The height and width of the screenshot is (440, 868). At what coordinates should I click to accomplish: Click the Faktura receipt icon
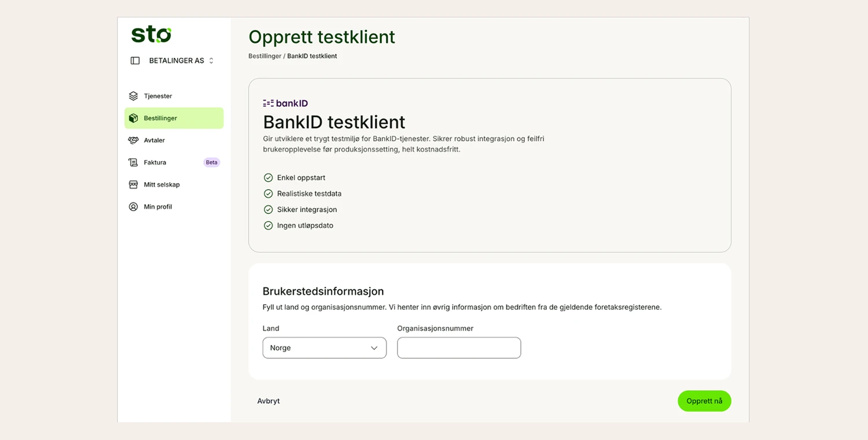tap(133, 162)
